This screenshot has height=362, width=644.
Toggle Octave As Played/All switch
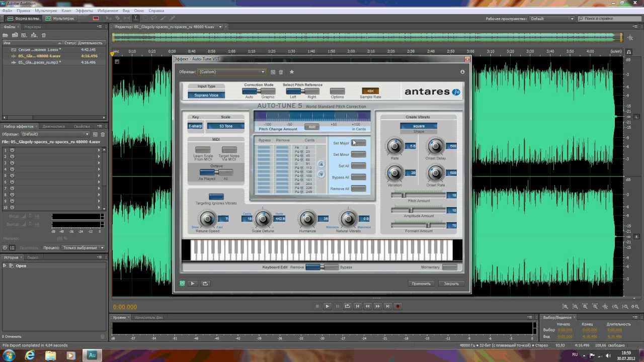[x=216, y=172]
